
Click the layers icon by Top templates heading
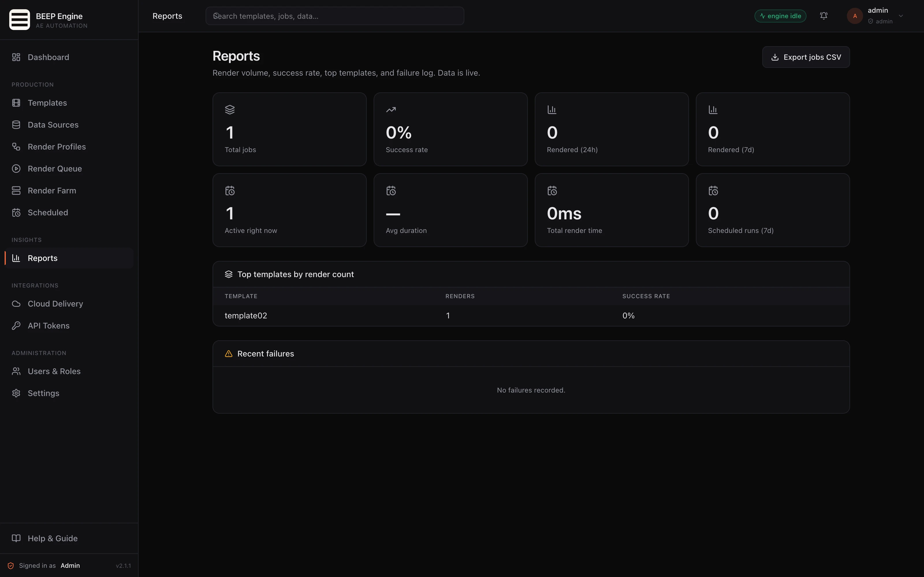(x=229, y=275)
